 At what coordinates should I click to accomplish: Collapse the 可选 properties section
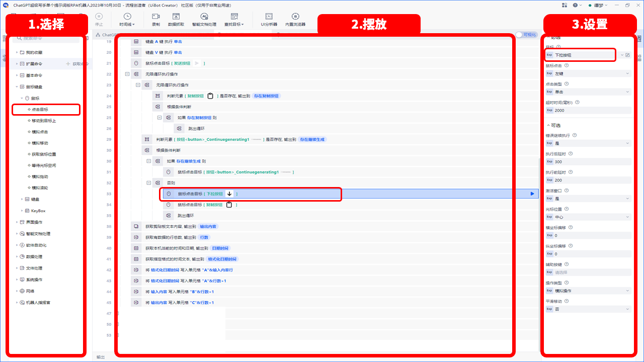548,125
